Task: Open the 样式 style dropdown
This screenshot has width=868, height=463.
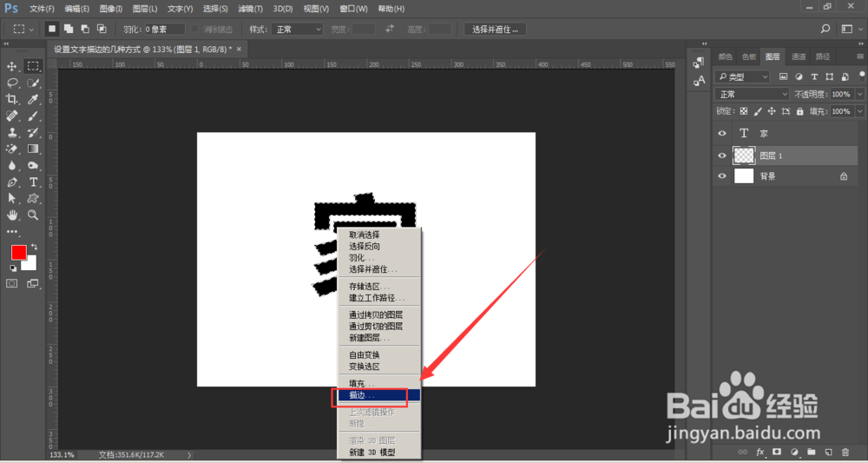Action: pos(297,30)
